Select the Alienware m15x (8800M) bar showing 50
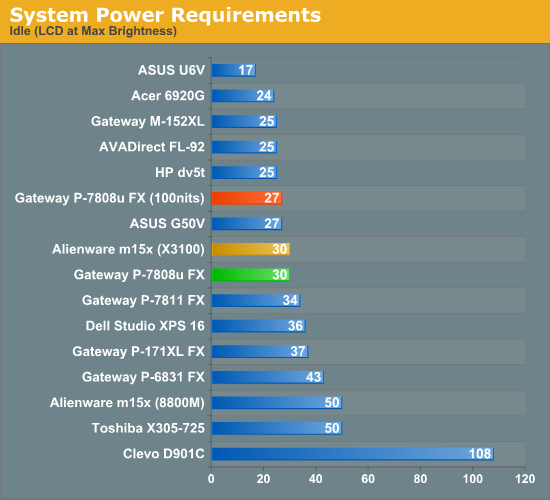This screenshot has width=550, height=500. click(277, 403)
